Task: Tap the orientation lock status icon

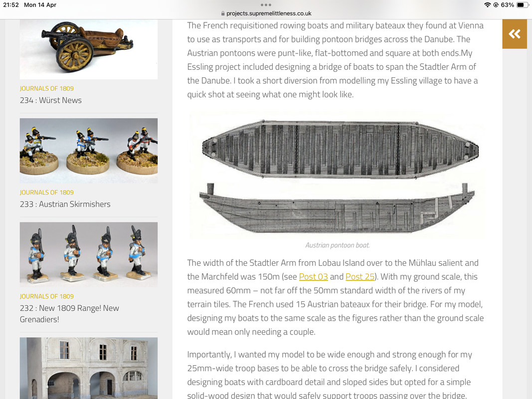Action: (x=496, y=5)
